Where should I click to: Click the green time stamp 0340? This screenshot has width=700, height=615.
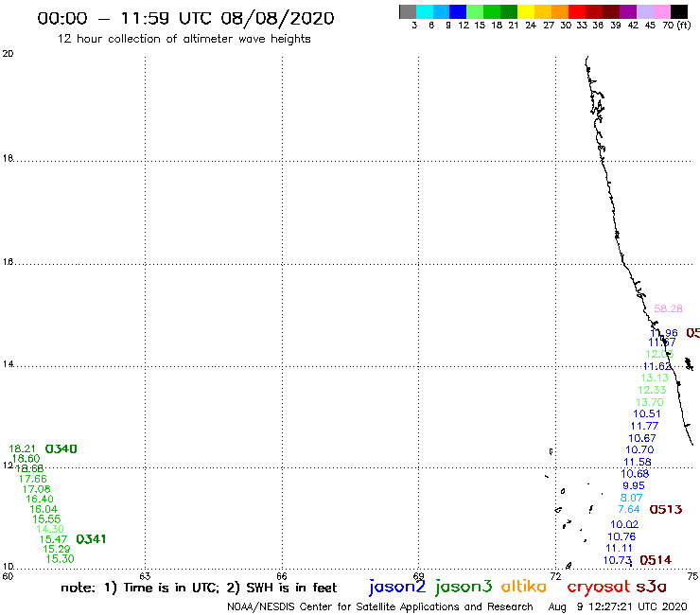[61, 448]
